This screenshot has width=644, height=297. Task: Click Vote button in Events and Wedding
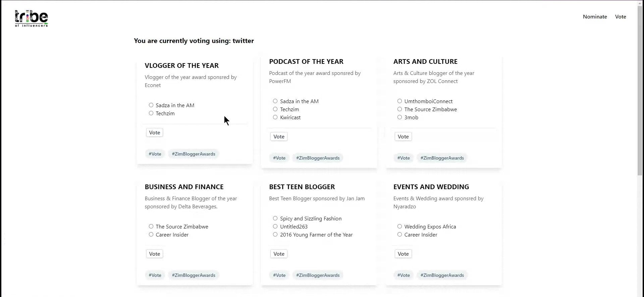click(403, 254)
